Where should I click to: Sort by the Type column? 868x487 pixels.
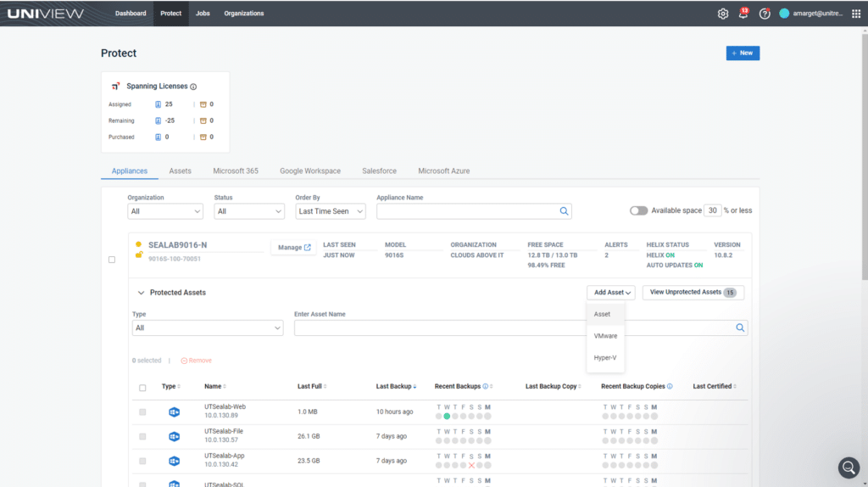coord(171,386)
